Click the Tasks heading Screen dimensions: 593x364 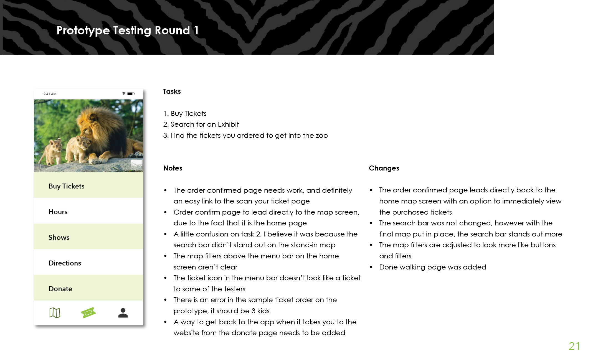(x=172, y=91)
